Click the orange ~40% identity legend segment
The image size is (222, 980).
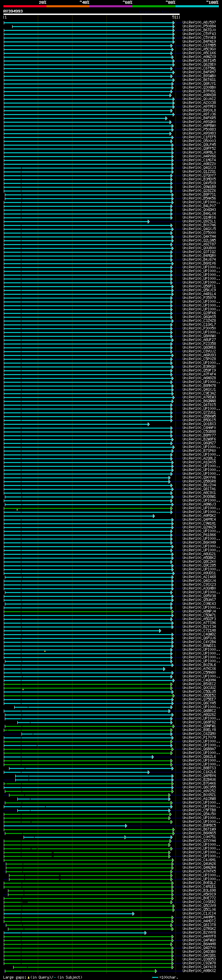tap(68, 6)
